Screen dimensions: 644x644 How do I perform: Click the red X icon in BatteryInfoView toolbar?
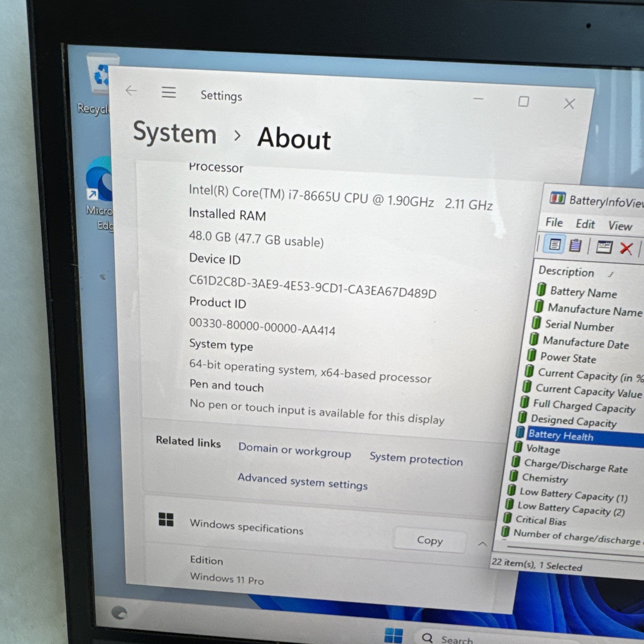pos(626,248)
